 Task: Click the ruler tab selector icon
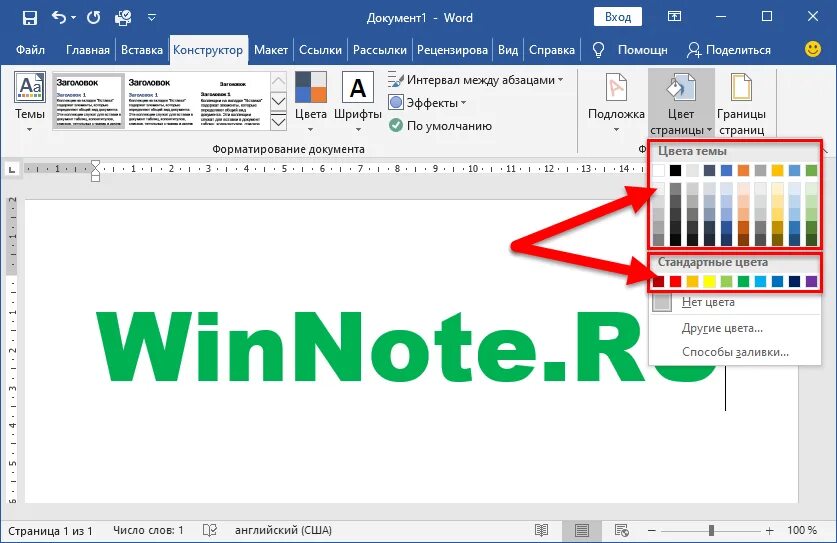[12, 169]
